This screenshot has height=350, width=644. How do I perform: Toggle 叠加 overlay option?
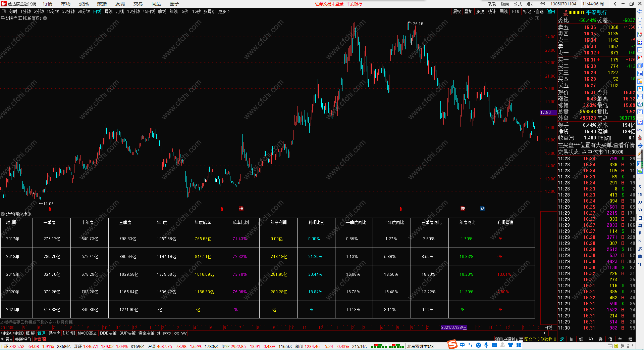tap(469, 11)
